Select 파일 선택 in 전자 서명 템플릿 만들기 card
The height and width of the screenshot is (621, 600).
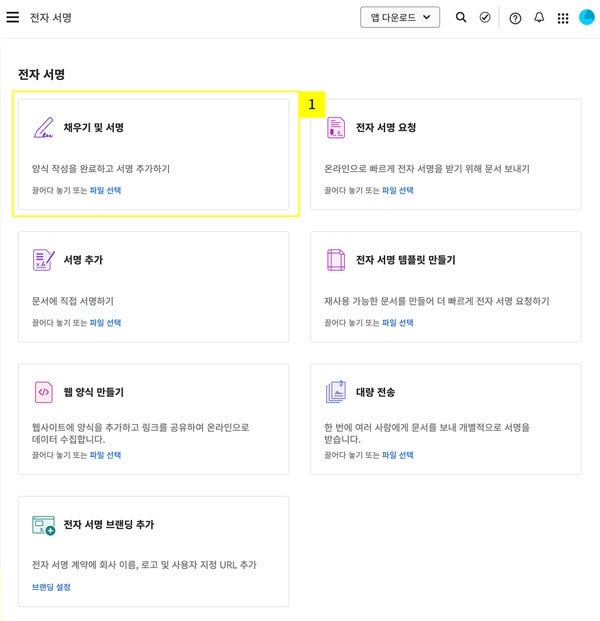pyautogui.click(x=398, y=323)
